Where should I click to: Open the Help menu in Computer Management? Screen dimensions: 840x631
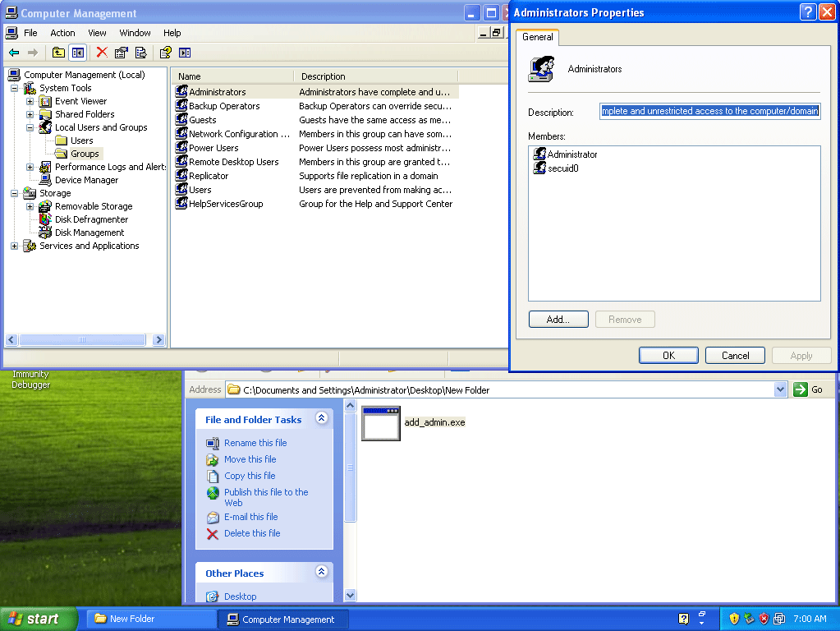pyautogui.click(x=172, y=33)
